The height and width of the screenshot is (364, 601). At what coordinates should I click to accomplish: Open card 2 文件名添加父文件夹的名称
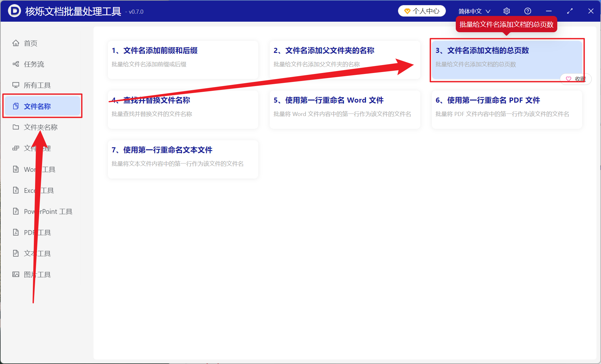pos(345,60)
